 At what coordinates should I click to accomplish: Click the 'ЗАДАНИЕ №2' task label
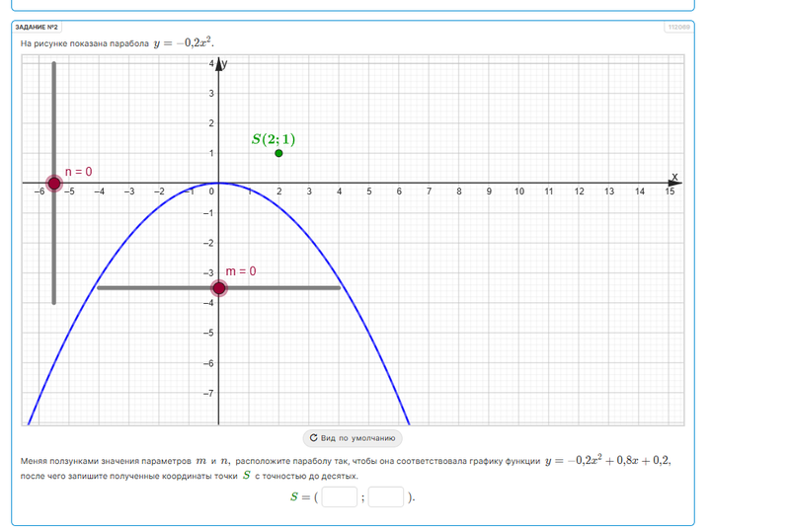(x=38, y=28)
